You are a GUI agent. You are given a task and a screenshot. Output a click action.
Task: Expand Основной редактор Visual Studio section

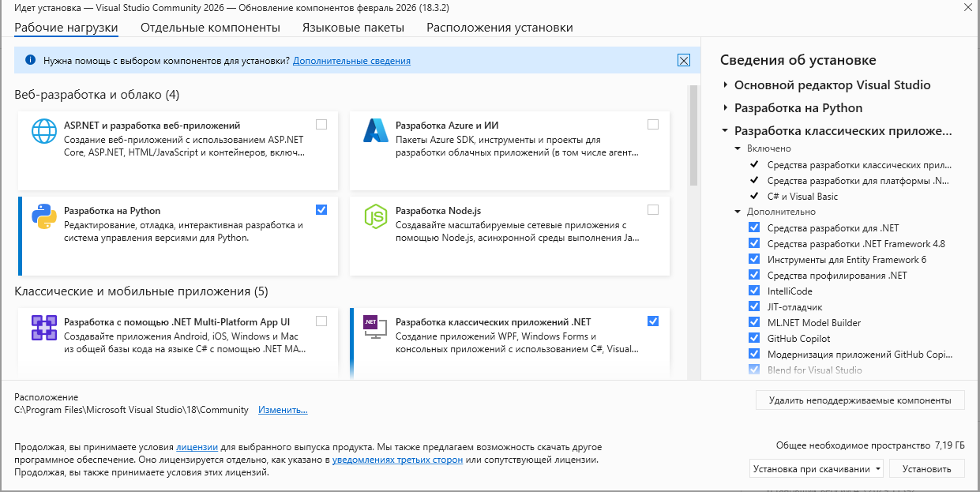(725, 85)
